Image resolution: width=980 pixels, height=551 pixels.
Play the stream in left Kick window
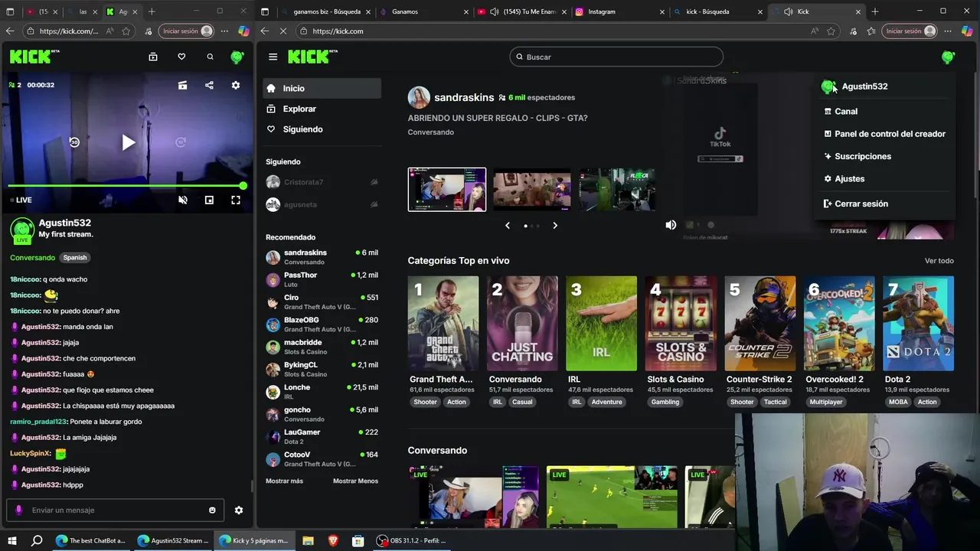128,142
